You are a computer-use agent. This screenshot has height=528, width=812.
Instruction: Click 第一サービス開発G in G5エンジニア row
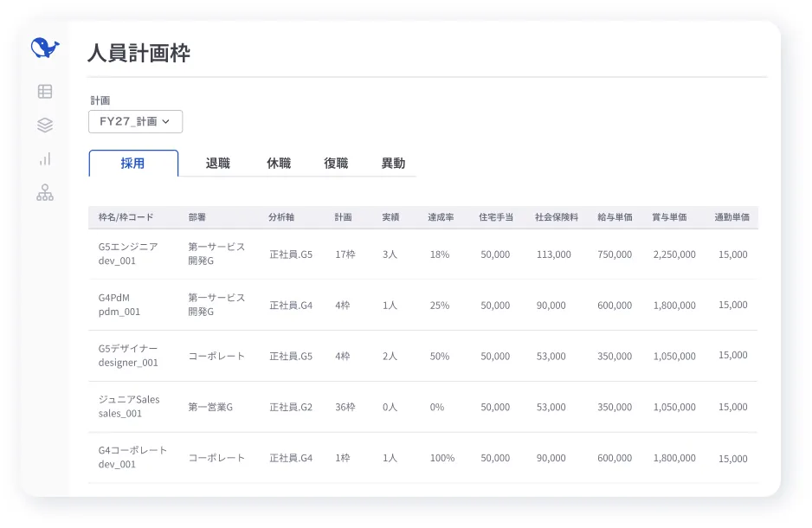tap(216, 254)
